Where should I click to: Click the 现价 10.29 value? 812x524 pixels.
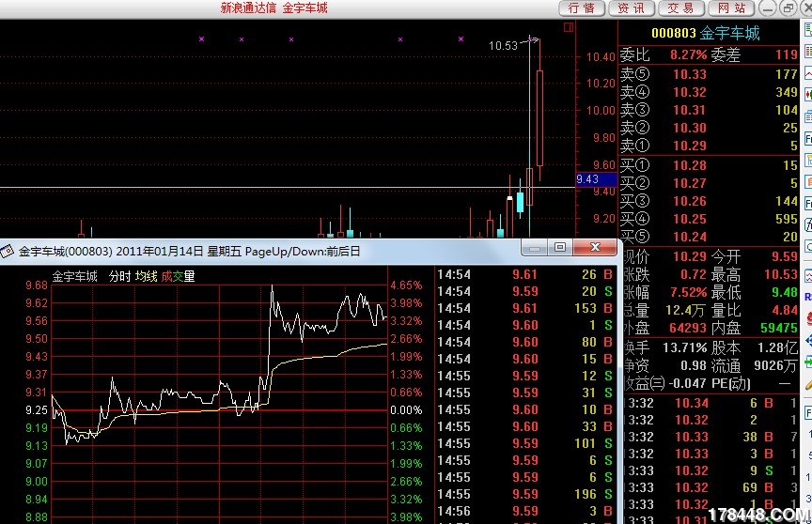[690, 256]
